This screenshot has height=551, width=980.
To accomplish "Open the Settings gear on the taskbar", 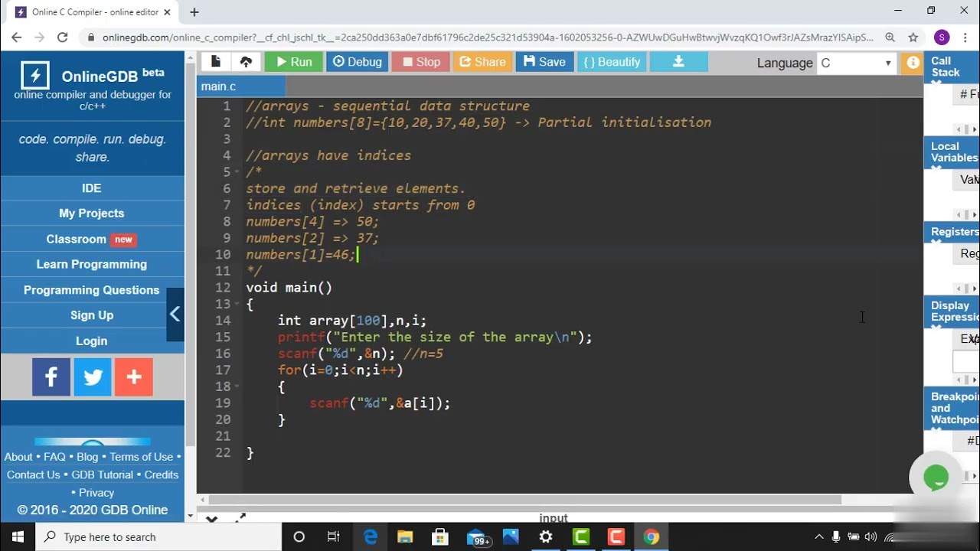I will (x=546, y=537).
